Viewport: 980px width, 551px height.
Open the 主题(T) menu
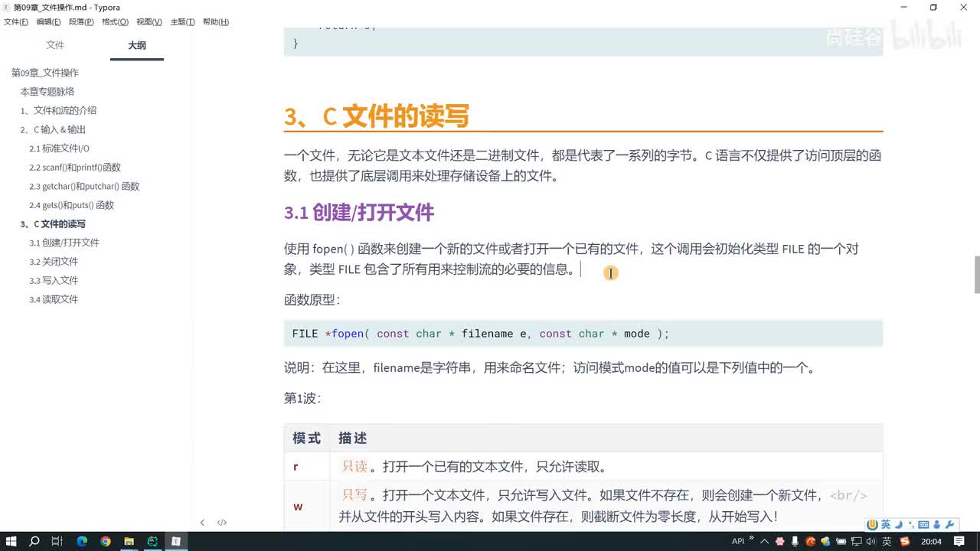(x=182, y=22)
